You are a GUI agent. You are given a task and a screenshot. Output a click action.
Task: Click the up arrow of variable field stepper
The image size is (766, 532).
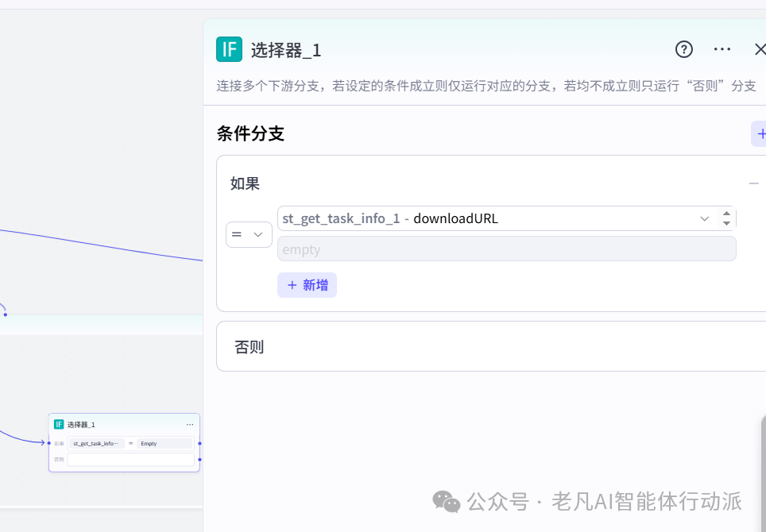[x=726, y=214]
